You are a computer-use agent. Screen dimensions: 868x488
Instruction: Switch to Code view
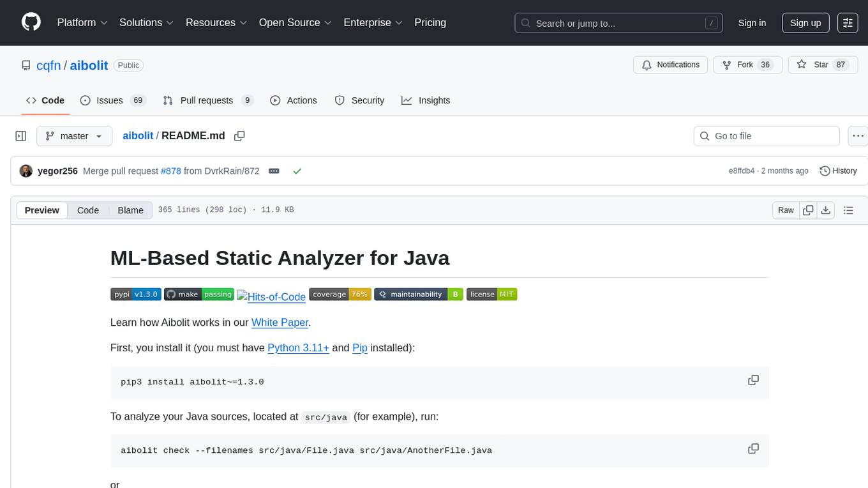click(88, 210)
